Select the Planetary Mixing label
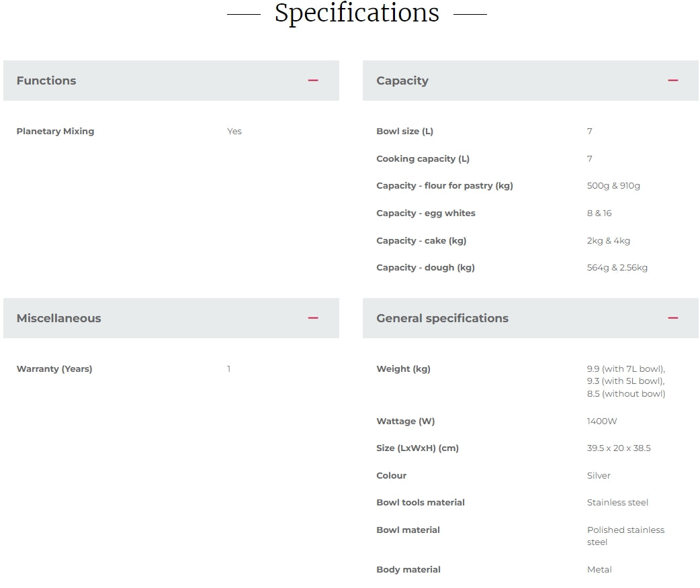This screenshot has width=700, height=588. pos(55,132)
